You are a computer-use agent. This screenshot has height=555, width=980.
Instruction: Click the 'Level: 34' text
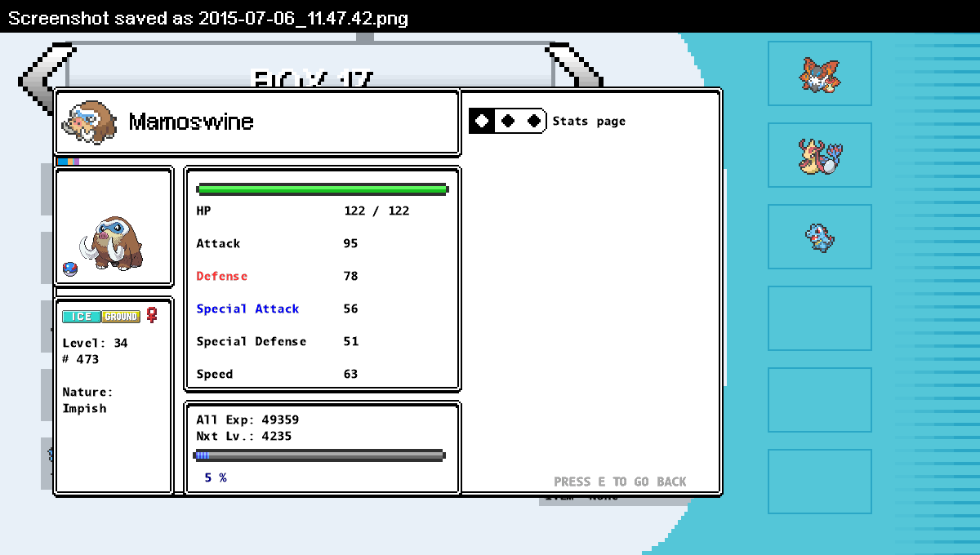coord(95,343)
